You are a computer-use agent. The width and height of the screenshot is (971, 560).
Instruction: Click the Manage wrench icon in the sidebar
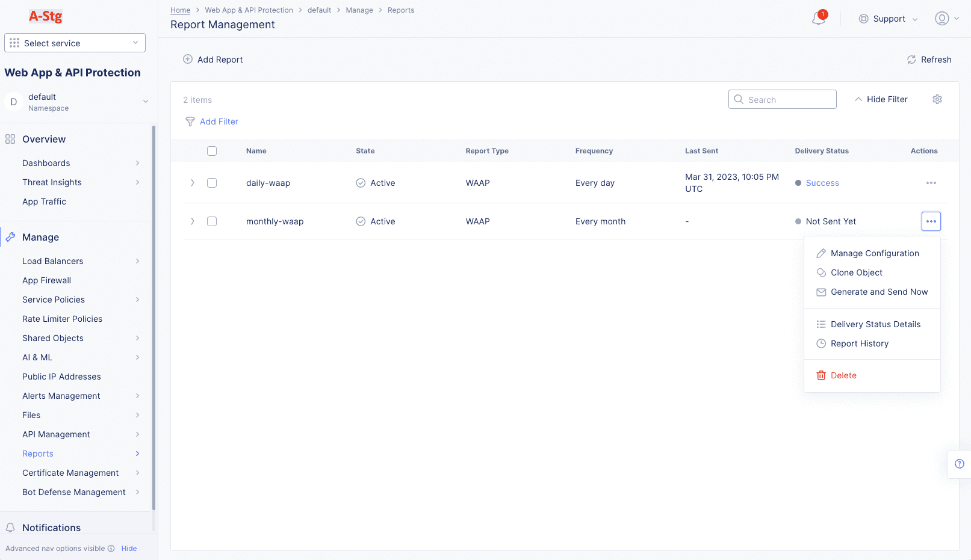10,236
